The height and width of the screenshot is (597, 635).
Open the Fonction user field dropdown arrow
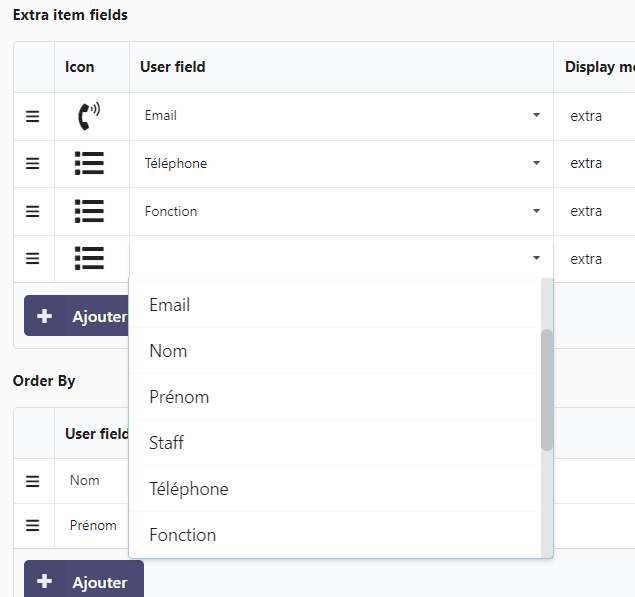[536, 211]
